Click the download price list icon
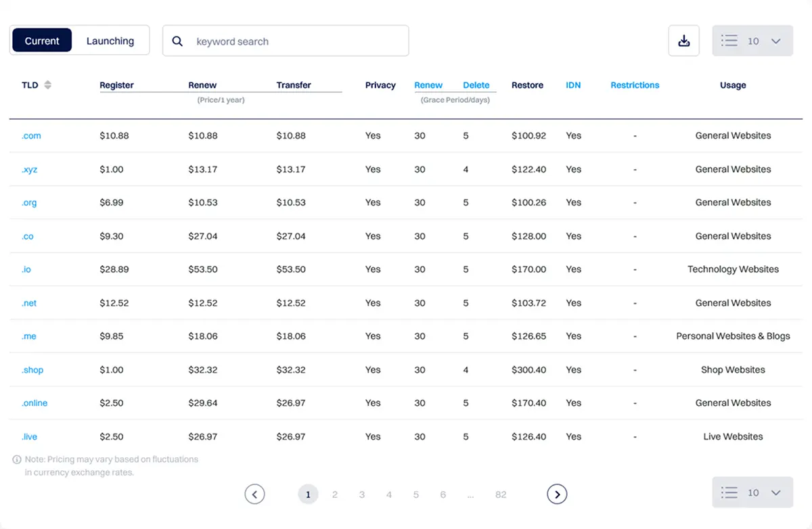Image resolution: width=812 pixels, height=529 pixels. (683, 41)
